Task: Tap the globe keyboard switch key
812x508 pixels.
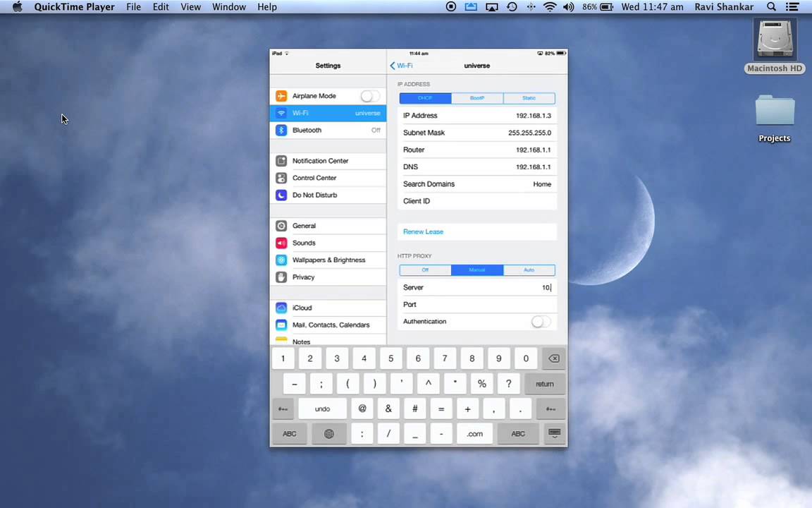Action: (x=329, y=434)
